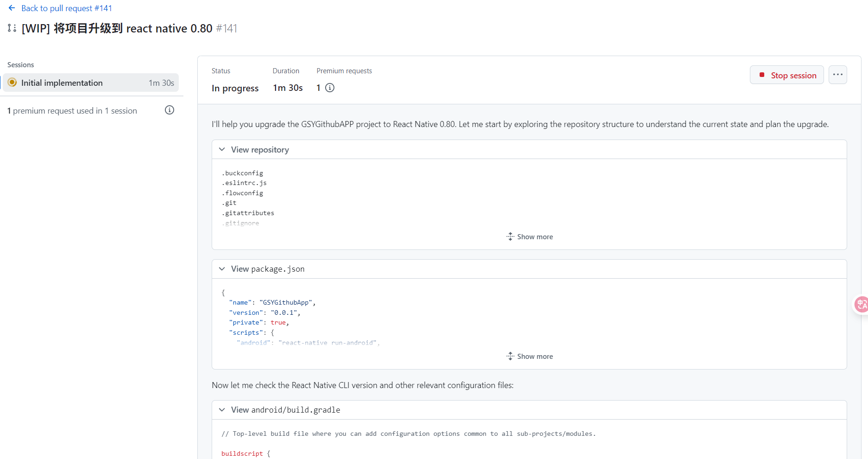
Task: Open the #141 pull request number
Action: click(226, 28)
